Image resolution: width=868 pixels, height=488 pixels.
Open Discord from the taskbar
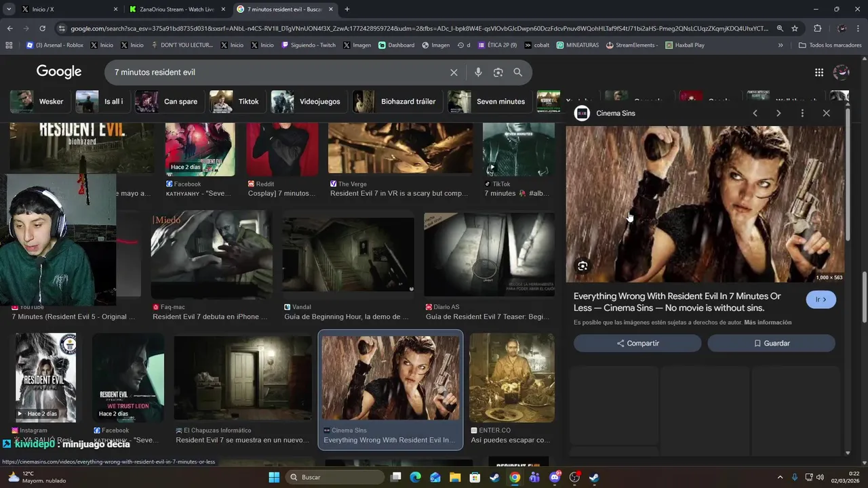click(555, 477)
